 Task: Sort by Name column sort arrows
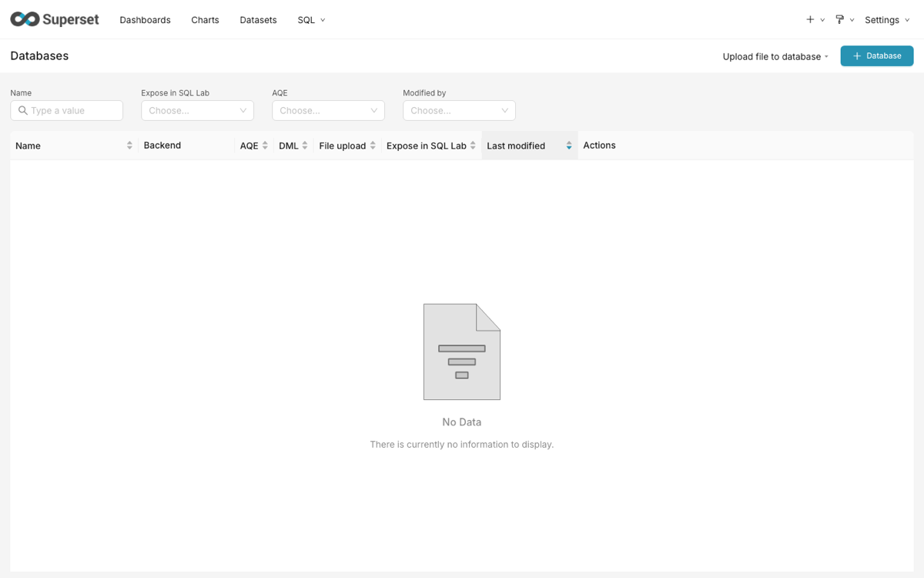(129, 146)
